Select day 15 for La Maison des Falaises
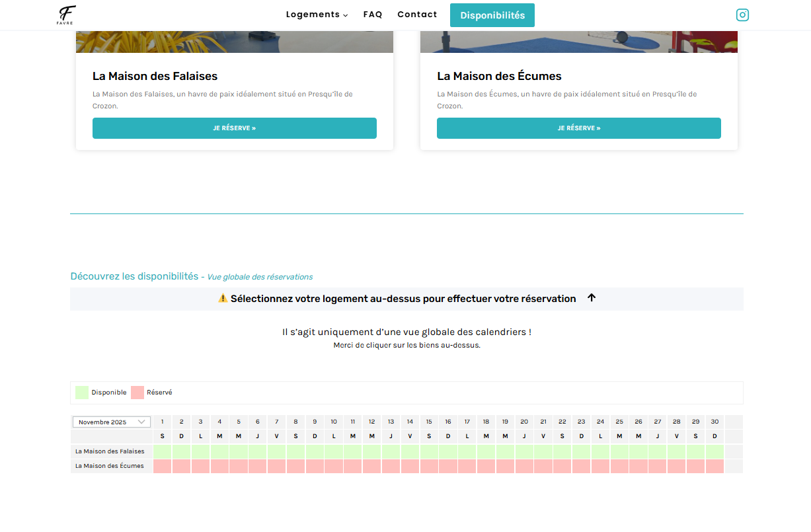 point(429,451)
